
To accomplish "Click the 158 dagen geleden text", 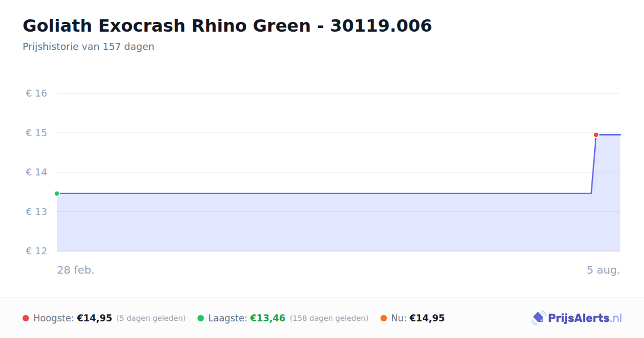I will click(x=329, y=318).
